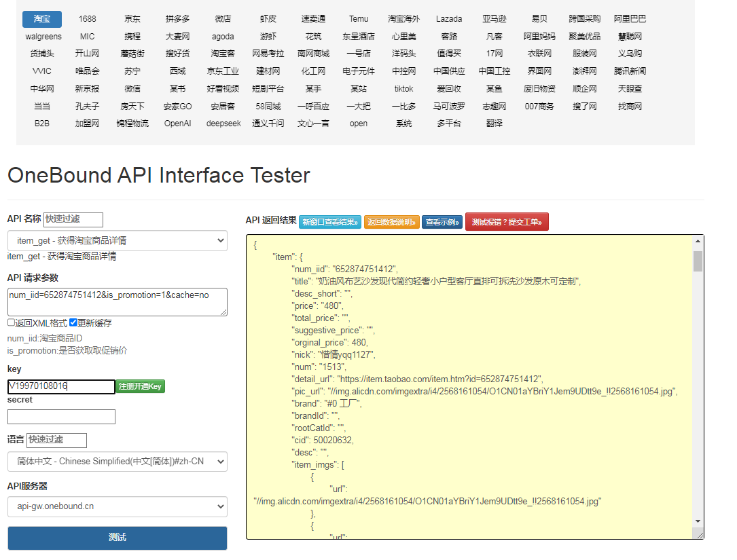Open the 58同城 platform link
The width and height of the screenshot is (737, 560).
[x=268, y=106]
